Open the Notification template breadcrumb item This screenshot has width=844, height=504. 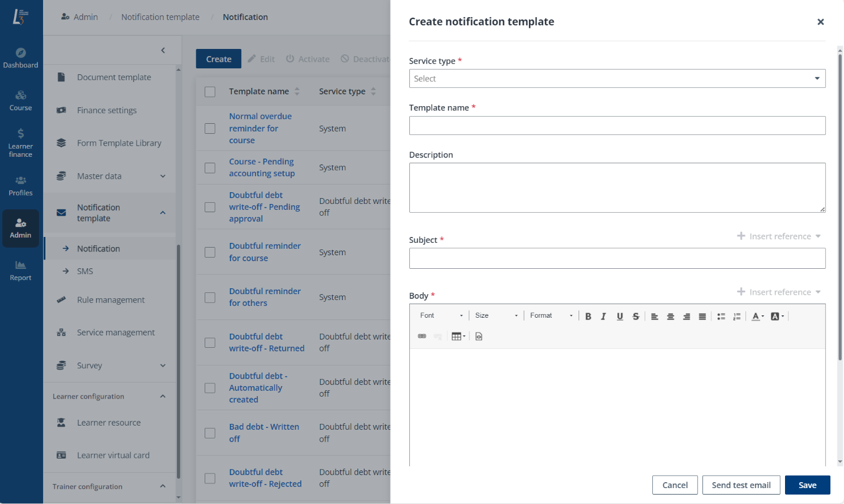click(160, 17)
